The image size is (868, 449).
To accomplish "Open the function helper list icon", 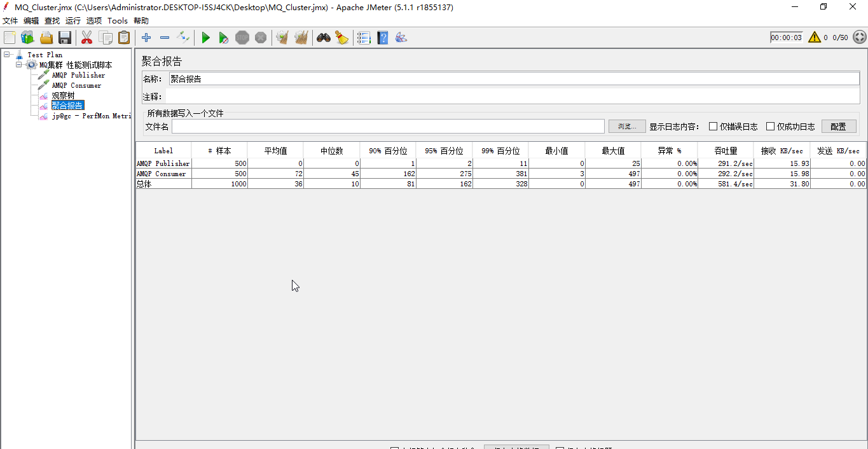I will [x=364, y=38].
